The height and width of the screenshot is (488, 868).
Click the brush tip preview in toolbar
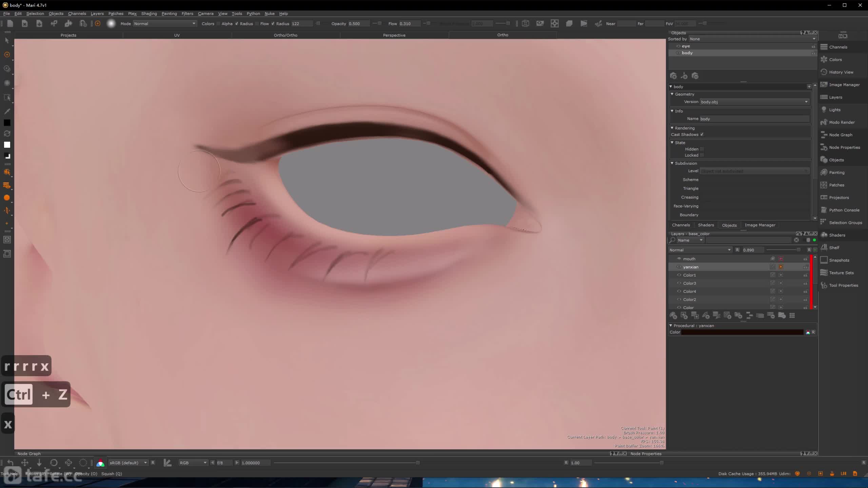coord(111,23)
